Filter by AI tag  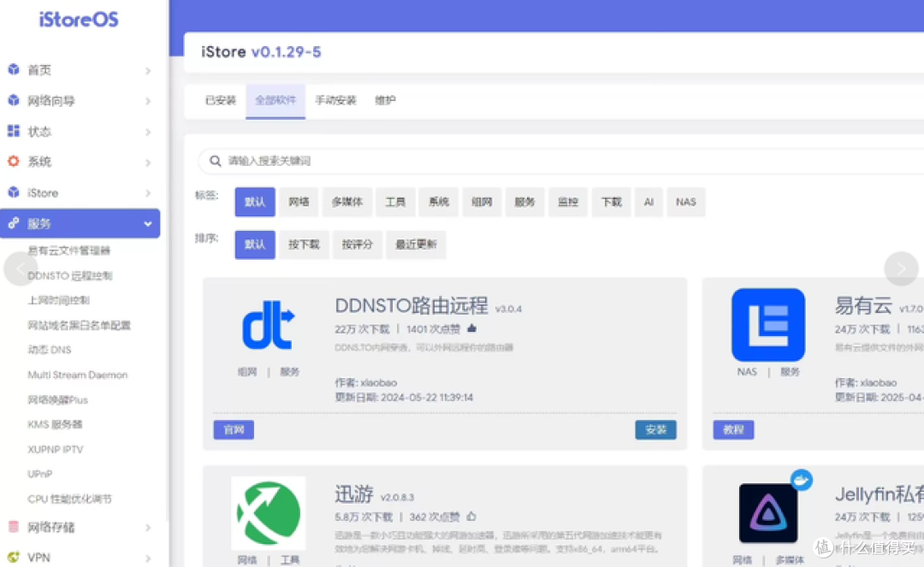click(x=649, y=202)
